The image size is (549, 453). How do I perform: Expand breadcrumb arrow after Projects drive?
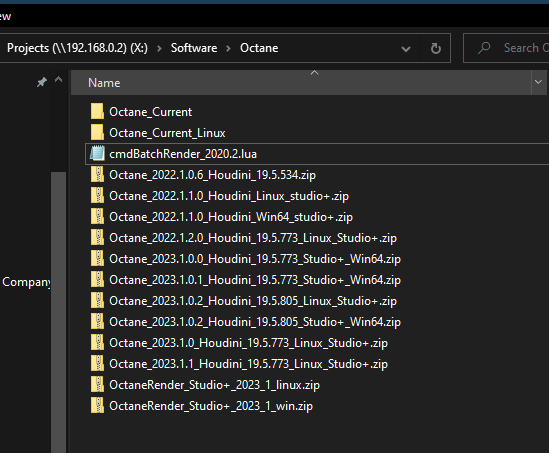click(159, 48)
